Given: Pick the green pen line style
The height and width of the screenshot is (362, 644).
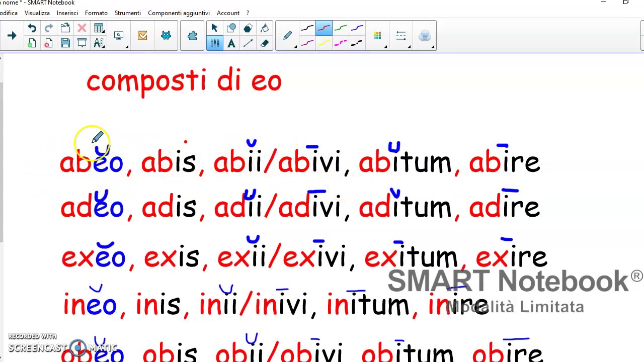Looking at the screenshot, I should [341, 28].
